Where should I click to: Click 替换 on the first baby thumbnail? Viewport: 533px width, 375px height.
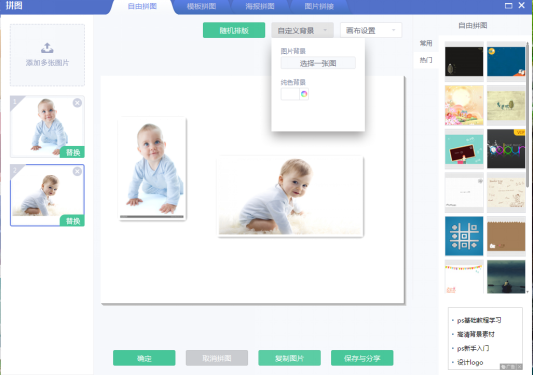[72, 152]
